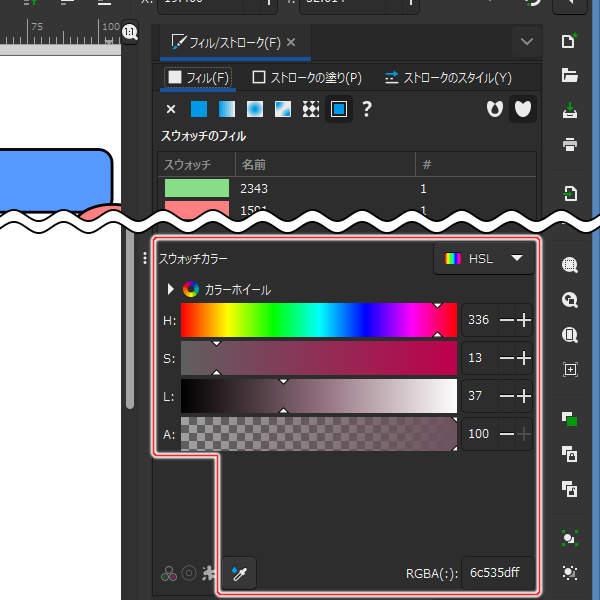Choose radial gradient fill icon
Screen dimensions: 600x600
tap(255, 109)
